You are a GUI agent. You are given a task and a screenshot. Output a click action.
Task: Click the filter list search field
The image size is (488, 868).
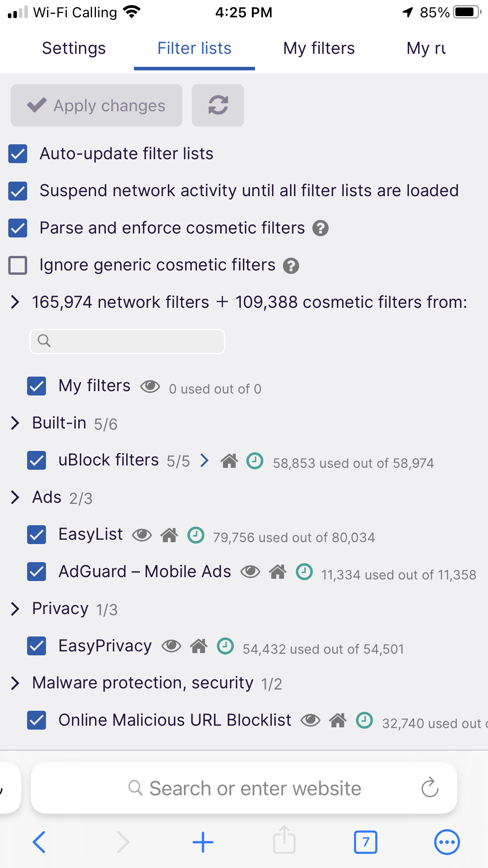pos(127,341)
